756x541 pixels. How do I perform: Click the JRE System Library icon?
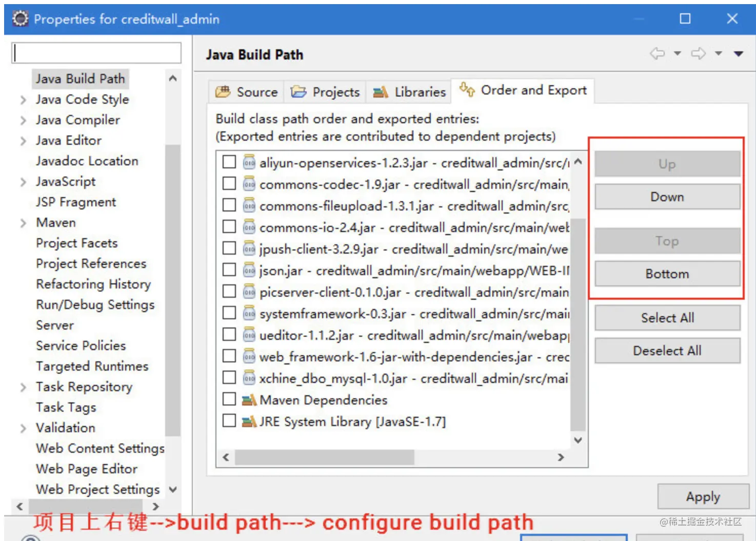click(x=249, y=421)
